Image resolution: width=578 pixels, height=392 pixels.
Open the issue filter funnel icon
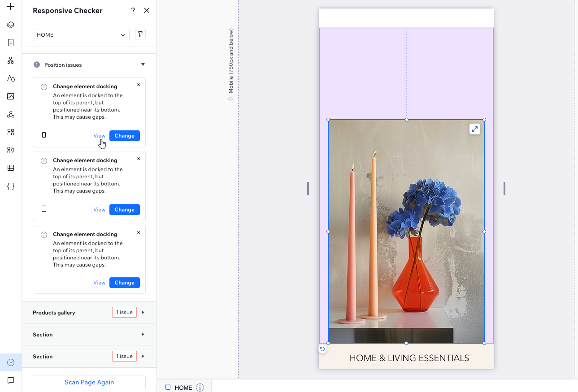(x=140, y=34)
